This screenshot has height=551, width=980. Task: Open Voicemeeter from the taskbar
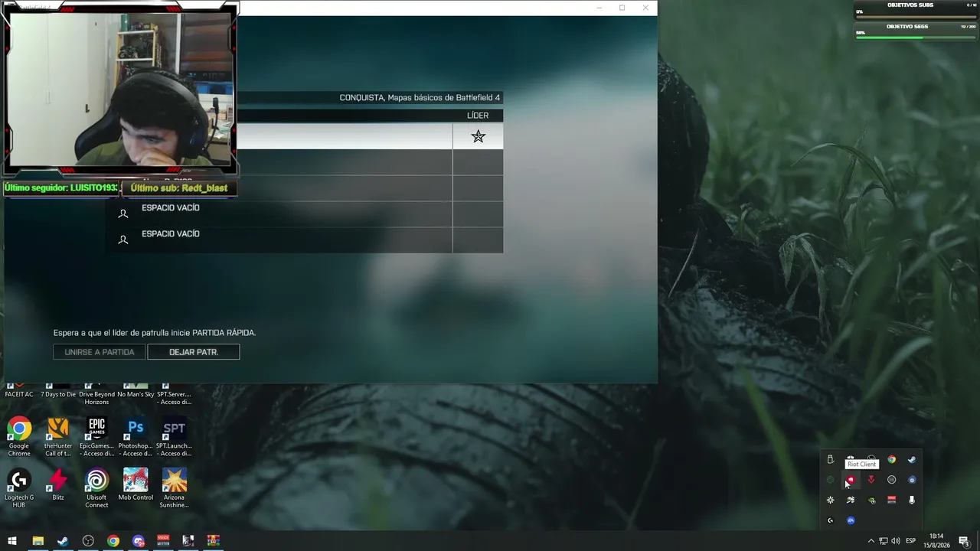click(x=163, y=541)
